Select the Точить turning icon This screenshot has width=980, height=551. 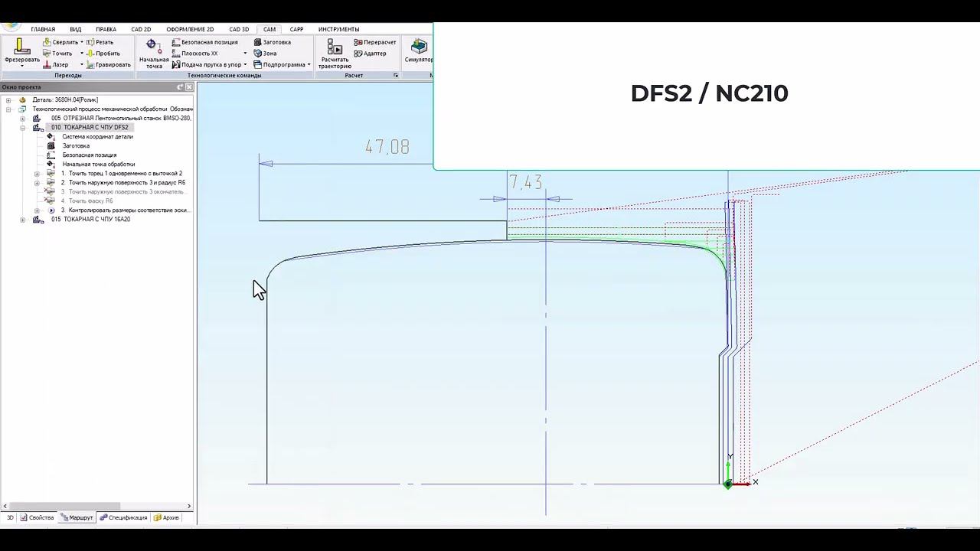click(47, 54)
